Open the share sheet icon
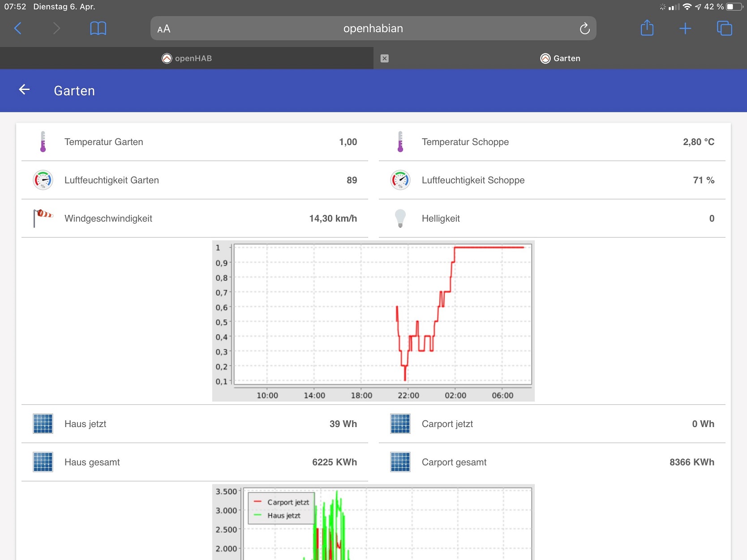 [647, 28]
